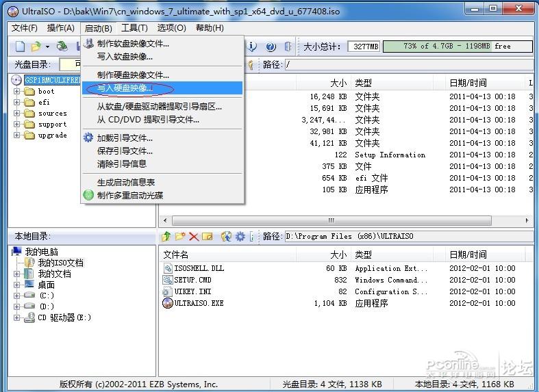539x392 pixels.
Task: Sort local files by 文件名 column header
Action: (x=227, y=254)
